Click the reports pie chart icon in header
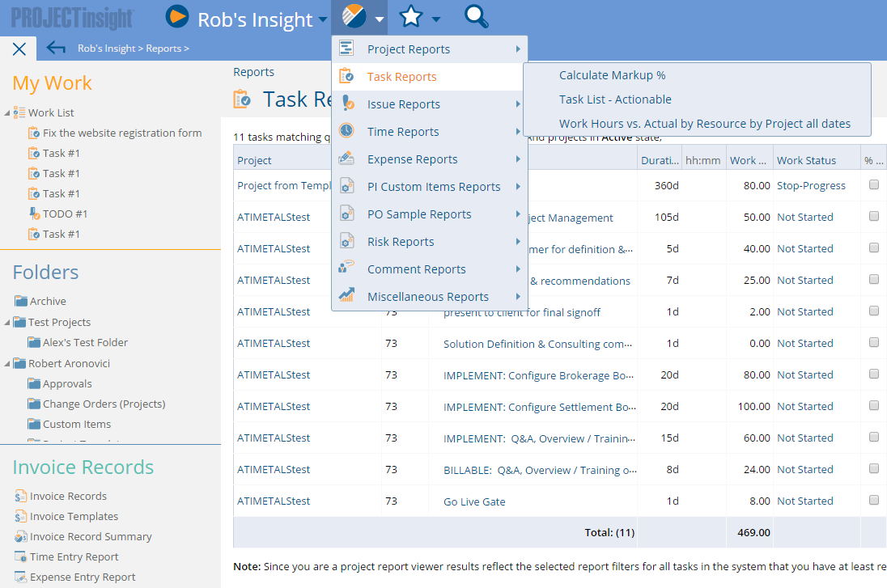887x588 pixels. click(354, 16)
